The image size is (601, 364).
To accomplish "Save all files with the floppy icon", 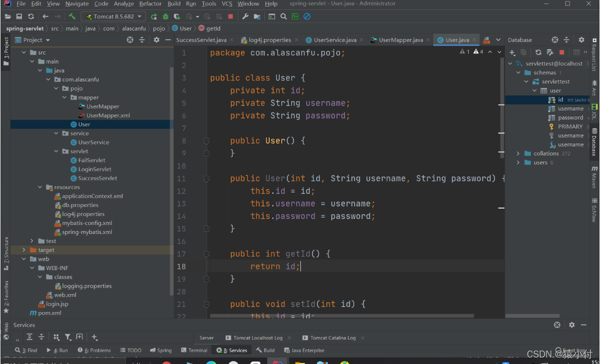I will coord(20,16).
